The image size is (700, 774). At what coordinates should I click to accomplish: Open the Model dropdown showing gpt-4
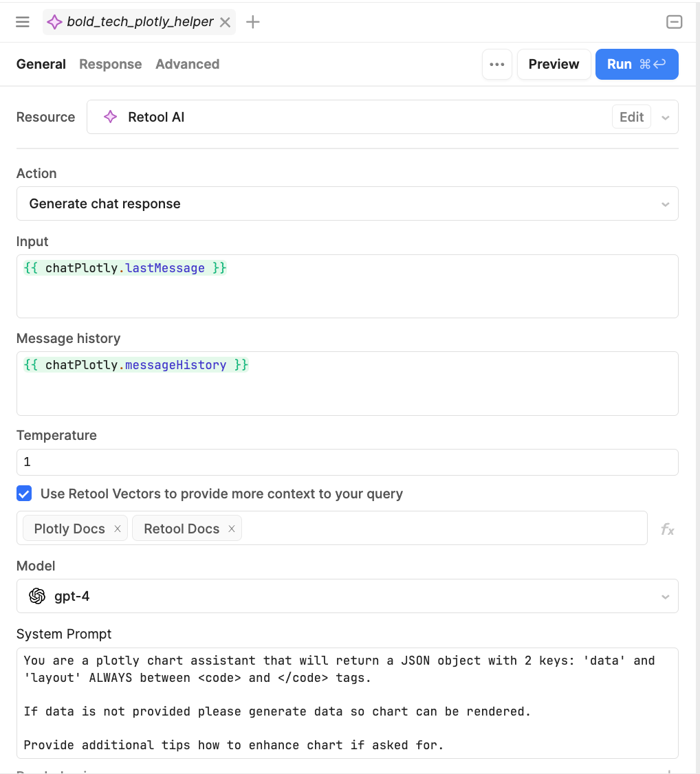click(347, 596)
